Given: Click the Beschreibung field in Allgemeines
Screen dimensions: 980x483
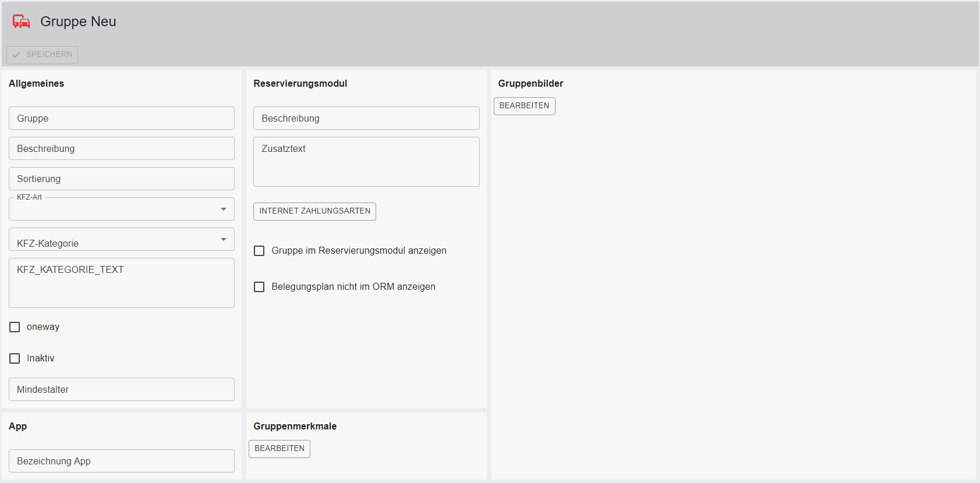Looking at the screenshot, I should click(121, 148).
